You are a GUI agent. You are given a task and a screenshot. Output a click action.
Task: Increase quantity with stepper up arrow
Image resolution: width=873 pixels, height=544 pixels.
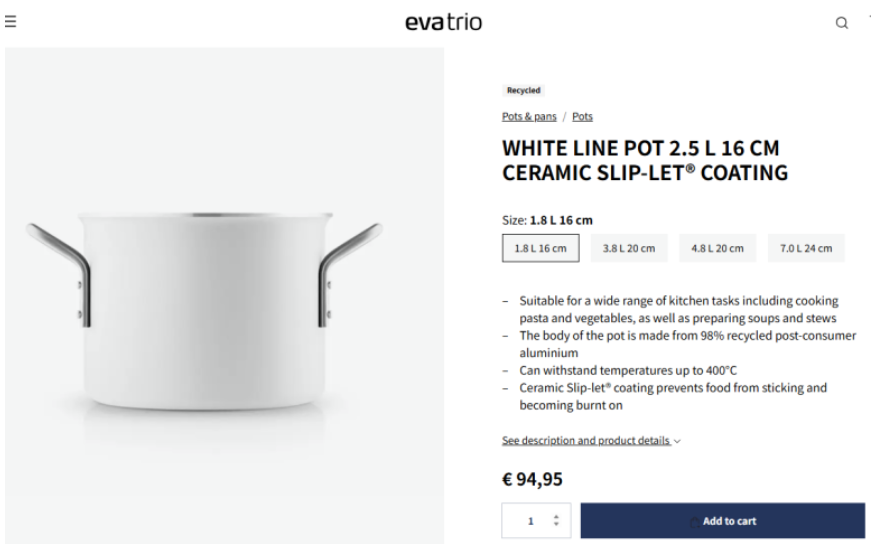[556, 516]
